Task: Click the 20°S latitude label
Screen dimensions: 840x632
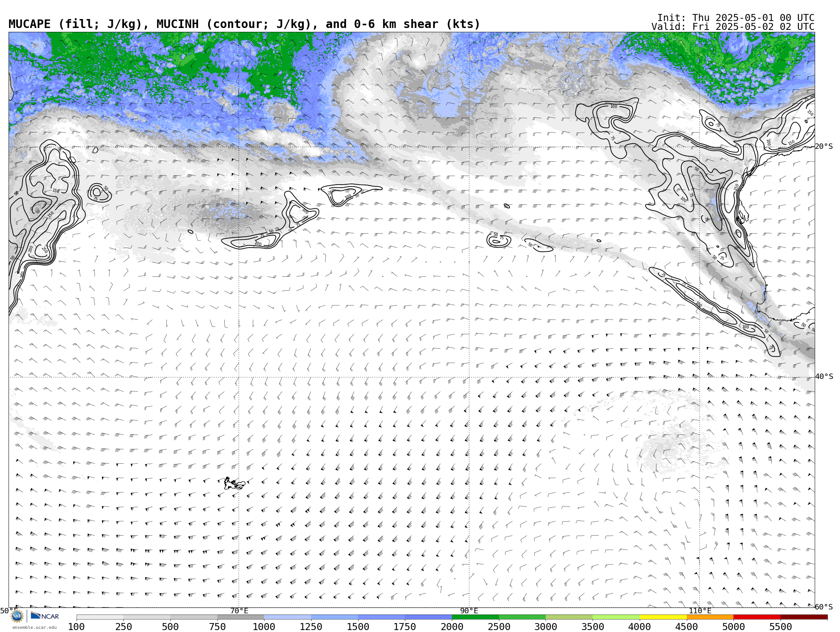Action: 824,147
